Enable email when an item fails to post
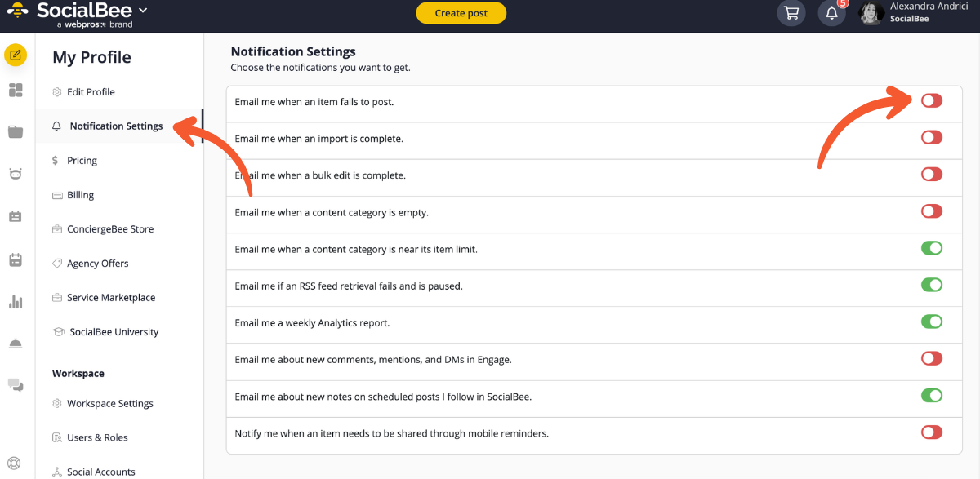Image resolution: width=980 pixels, height=479 pixels. point(931,100)
